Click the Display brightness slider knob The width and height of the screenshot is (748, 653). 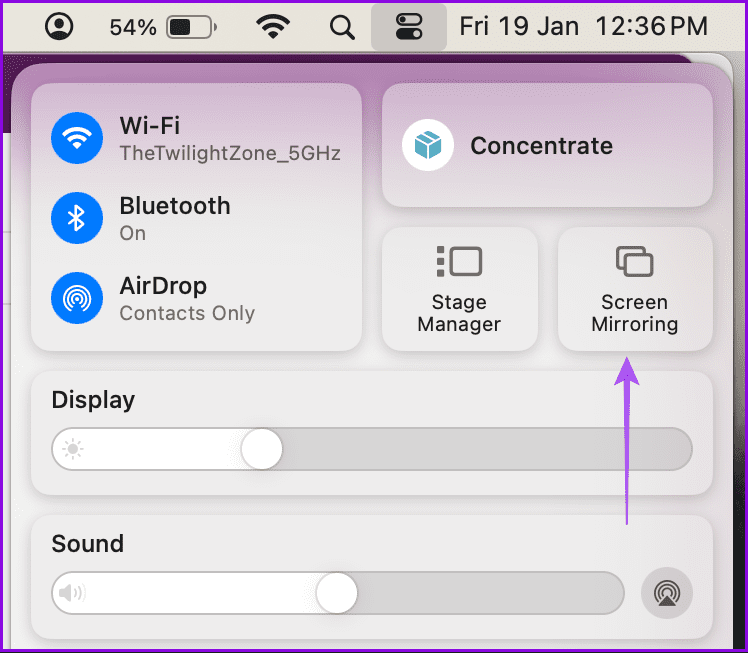261,449
